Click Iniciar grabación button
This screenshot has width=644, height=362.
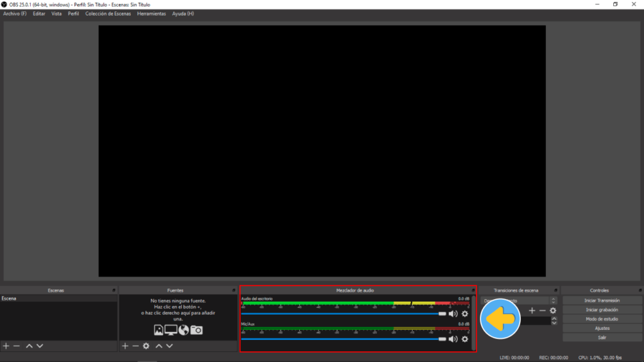602,310
